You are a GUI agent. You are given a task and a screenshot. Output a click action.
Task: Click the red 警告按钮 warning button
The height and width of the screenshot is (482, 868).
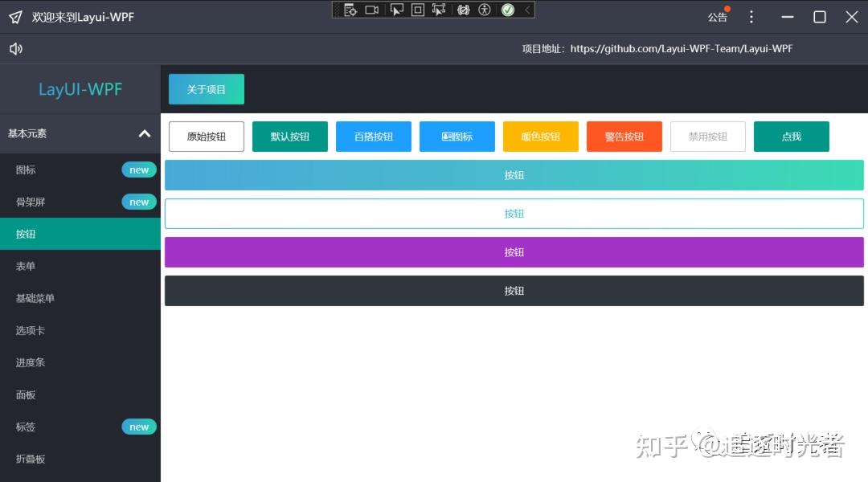click(624, 137)
